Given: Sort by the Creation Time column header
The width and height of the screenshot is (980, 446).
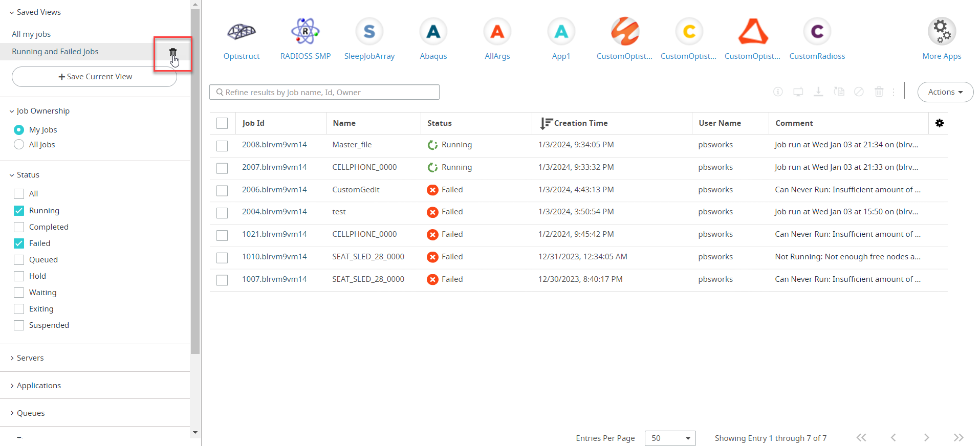Looking at the screenshot, I should pyautogui.click(x=580, y=123).
